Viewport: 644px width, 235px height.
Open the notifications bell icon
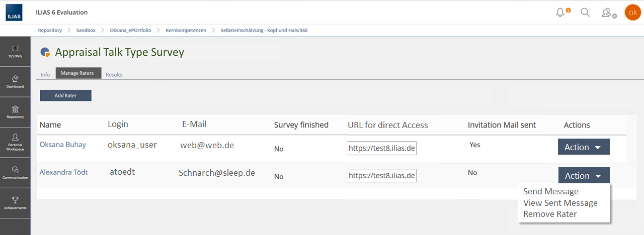tap(560, 13)
